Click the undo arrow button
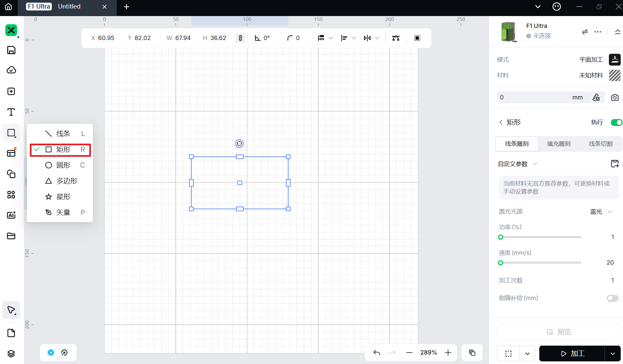 pos(377,353)
